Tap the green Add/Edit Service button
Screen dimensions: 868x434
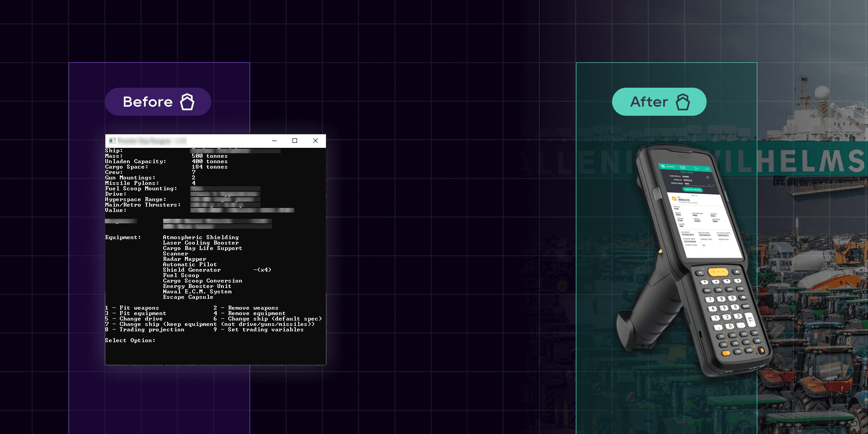693,190
